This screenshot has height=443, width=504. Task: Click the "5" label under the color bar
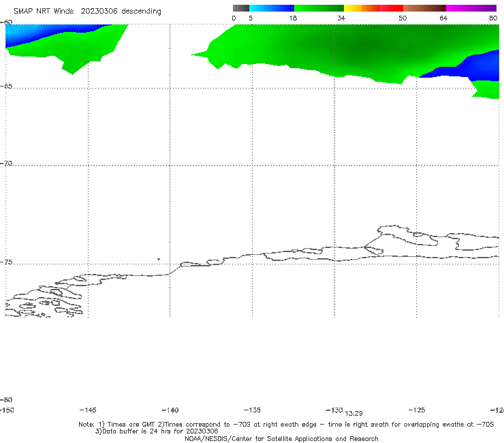251,18
